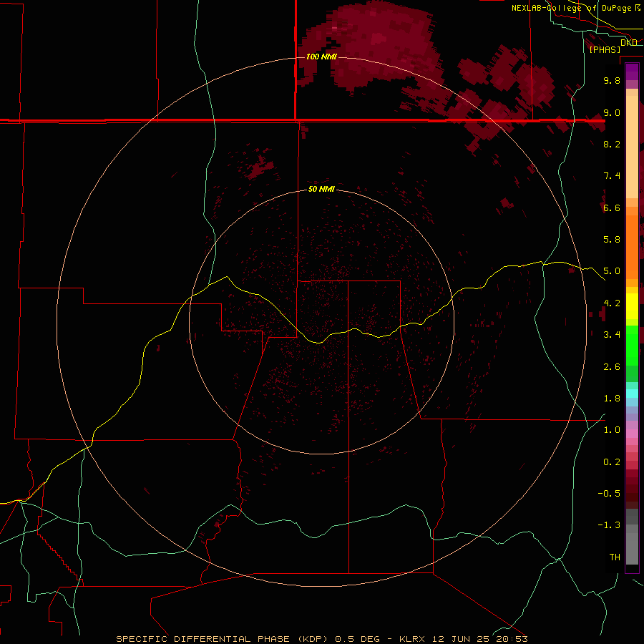Click the Specific Differential Phase KLRX caption
The image size is (644, 644).
click(321, 639)
